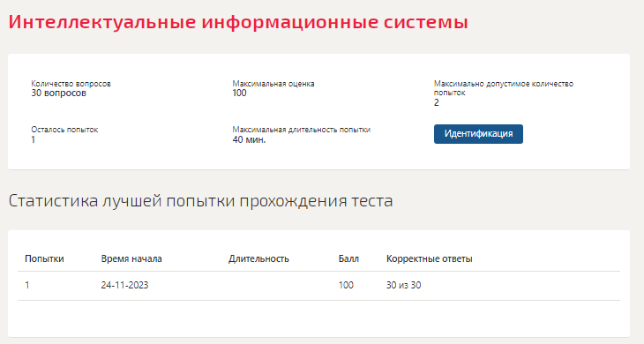Click the Балл column header

(348, 258)
